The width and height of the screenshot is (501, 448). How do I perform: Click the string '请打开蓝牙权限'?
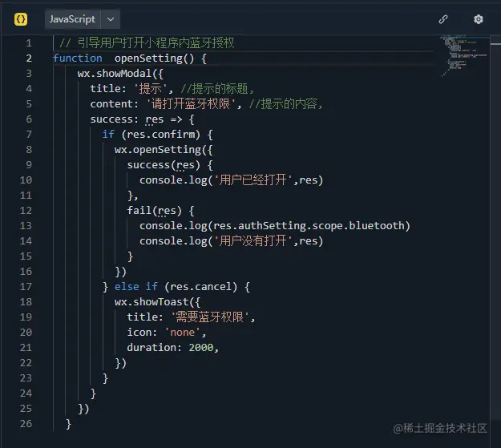pyautogui.click(x=191, y=104)
